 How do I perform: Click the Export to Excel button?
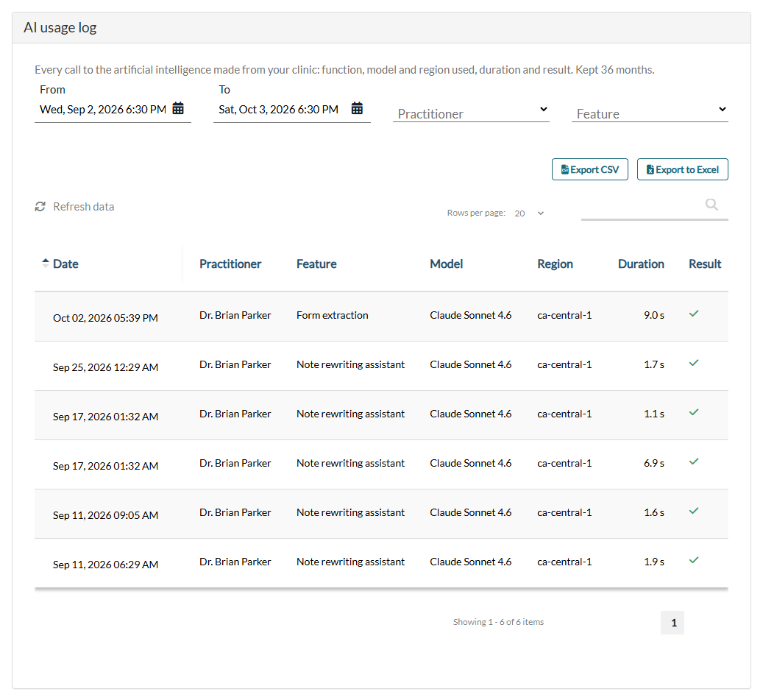coord(682,169)
